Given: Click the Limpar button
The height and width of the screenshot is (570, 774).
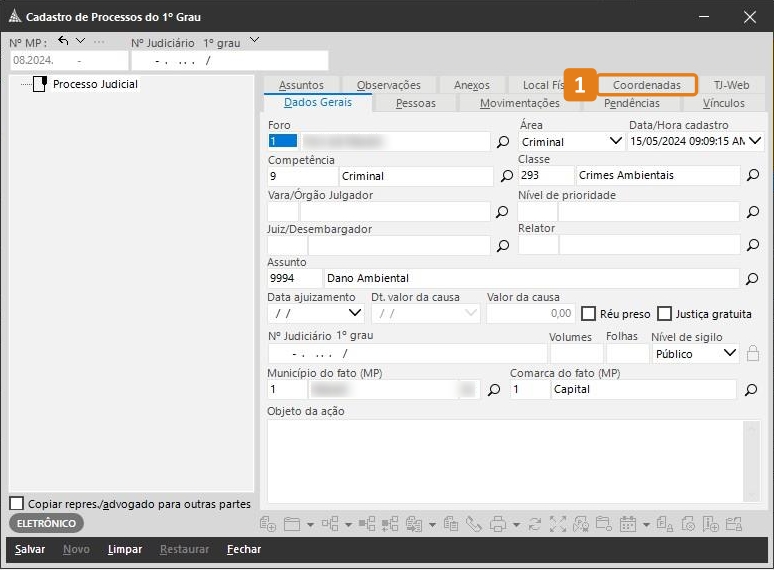Looking at the screenshot, I should (x=125, y=549).
